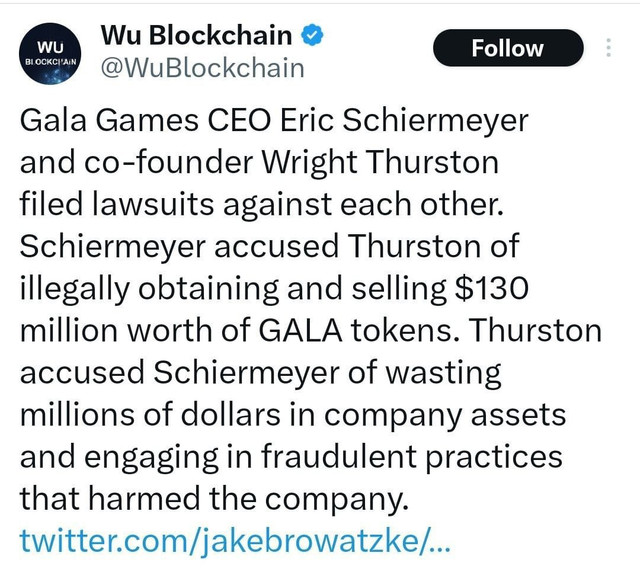Viewport: 640px width, 568px height.
Task: Click the phrase filed lawsuits against each other
Action: pyautogui.click(x=262, y=204)
